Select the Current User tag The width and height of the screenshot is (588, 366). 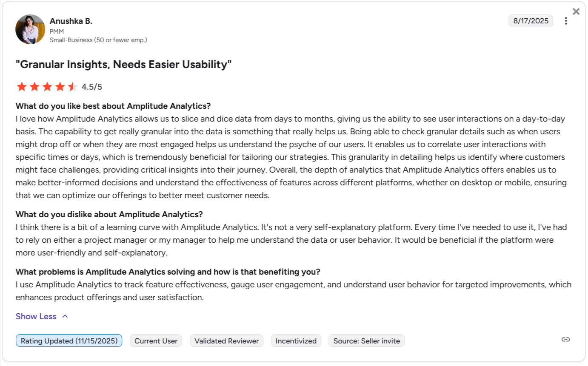tap(156, 341)
